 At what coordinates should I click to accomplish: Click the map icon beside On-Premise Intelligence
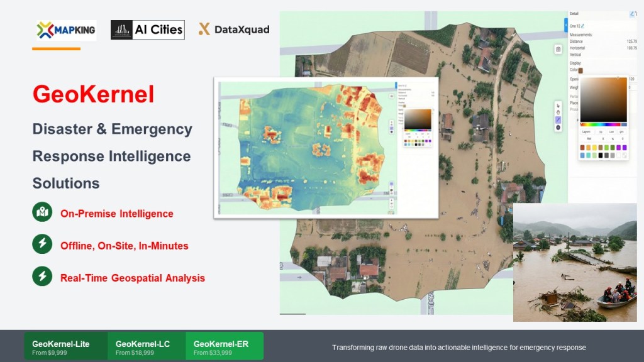click(x=42, y=212)
